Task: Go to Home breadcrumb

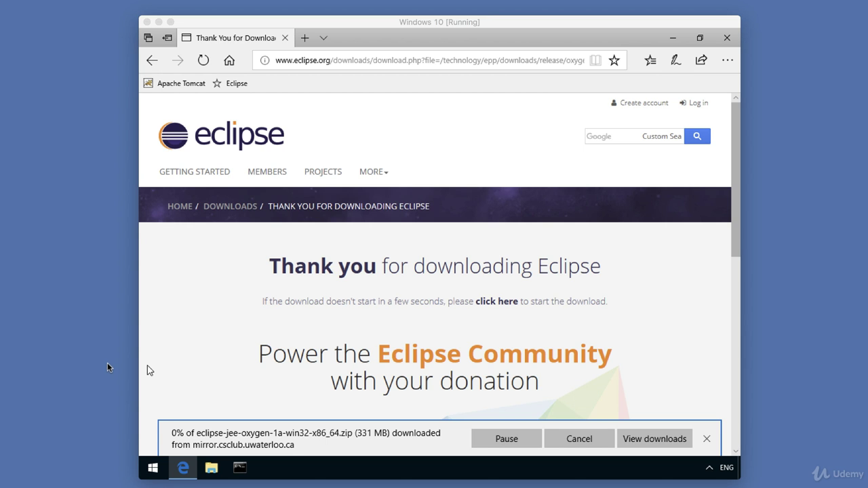Action: pyautogui.click(x=180, y=206)
